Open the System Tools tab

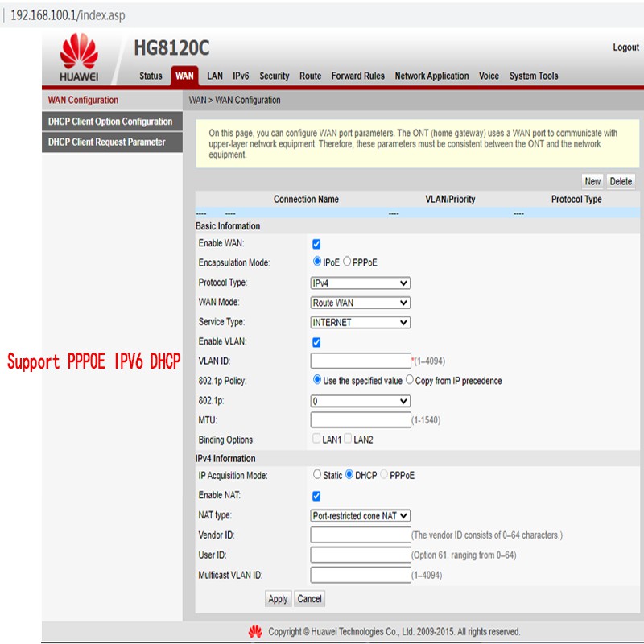coord(534,76)
